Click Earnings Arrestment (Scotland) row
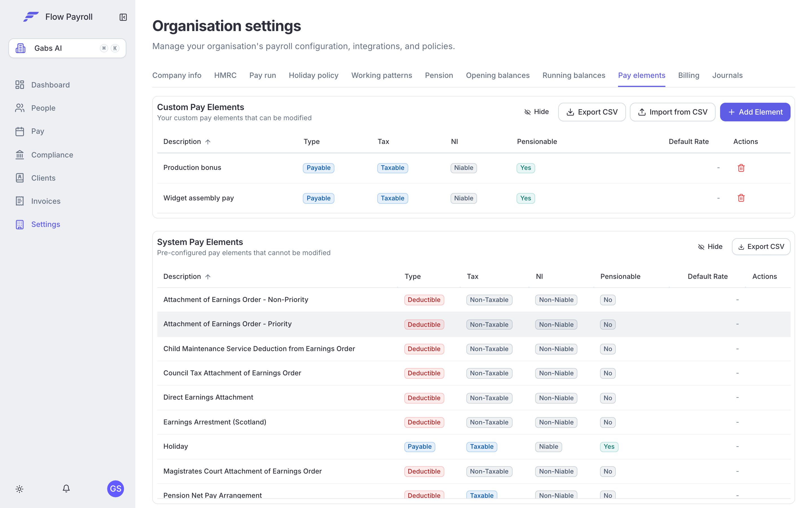 click(473, 422)
